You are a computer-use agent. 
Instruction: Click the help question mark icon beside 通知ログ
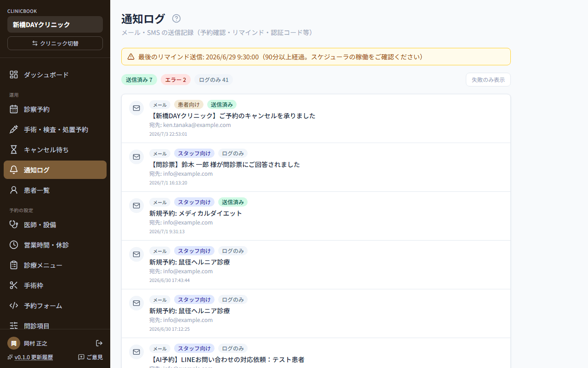(x=176, y=18)
